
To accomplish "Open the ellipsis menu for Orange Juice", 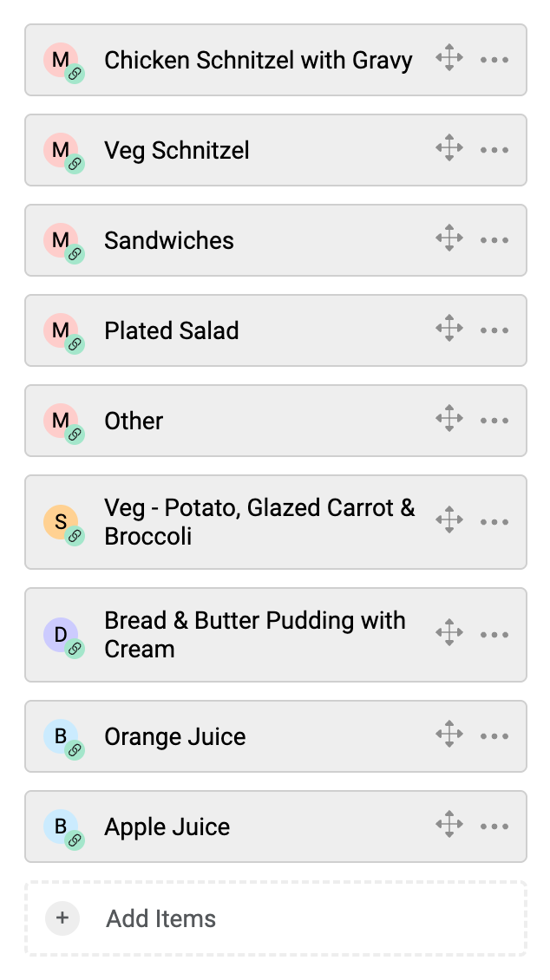I will (494, 736).
